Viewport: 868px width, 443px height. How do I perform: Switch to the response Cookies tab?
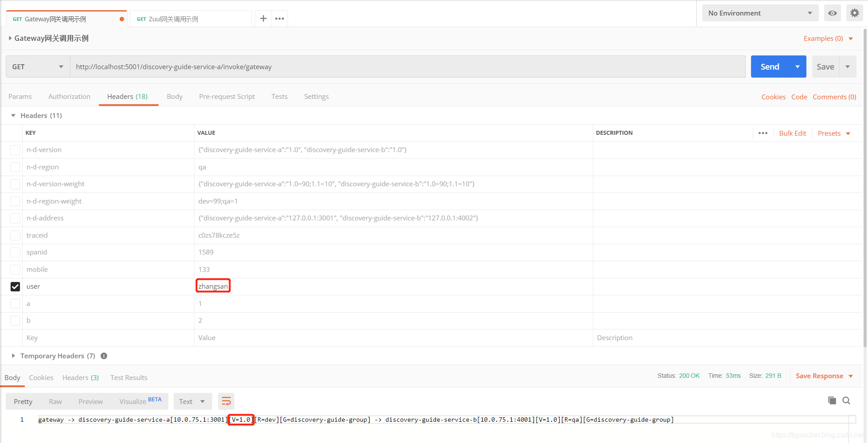[41, 377]
